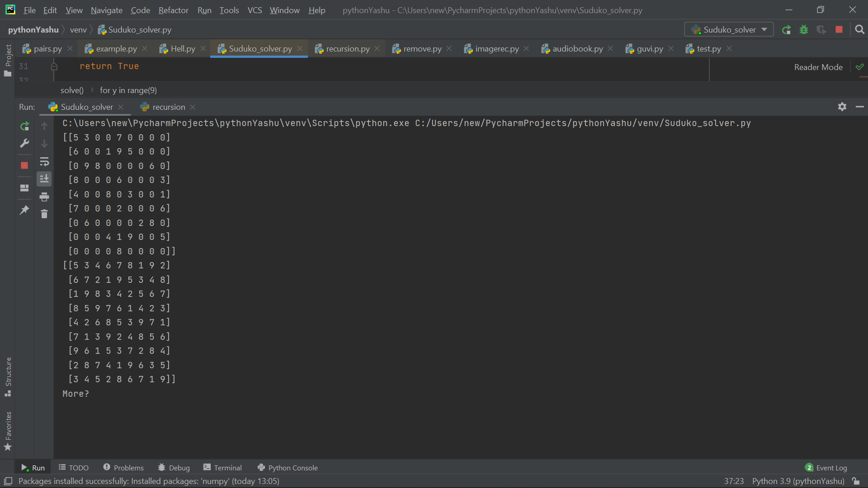The height and width of the screenshot is (488, 868).
Task: Open Run panel settings gear
Action: [842, 107]
